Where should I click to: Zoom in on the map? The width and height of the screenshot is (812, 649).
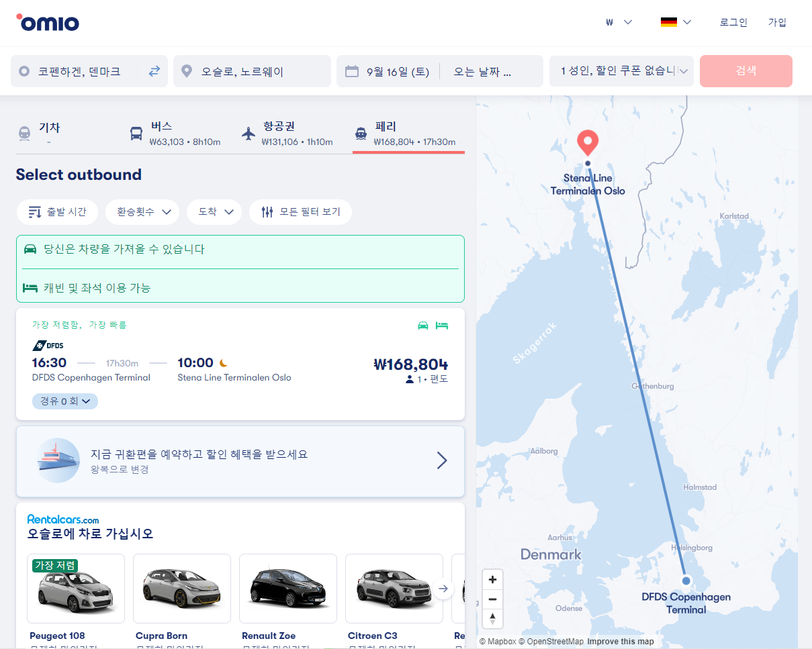492,579
